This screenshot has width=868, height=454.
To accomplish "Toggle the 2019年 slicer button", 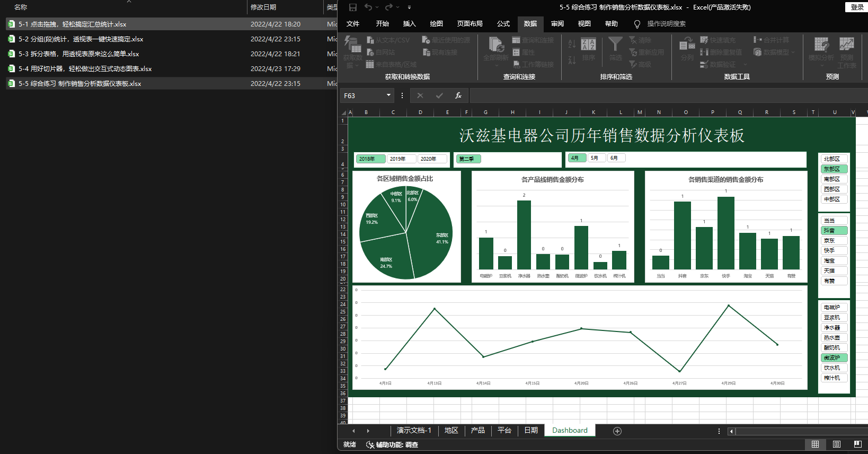I will click(401, 159).
